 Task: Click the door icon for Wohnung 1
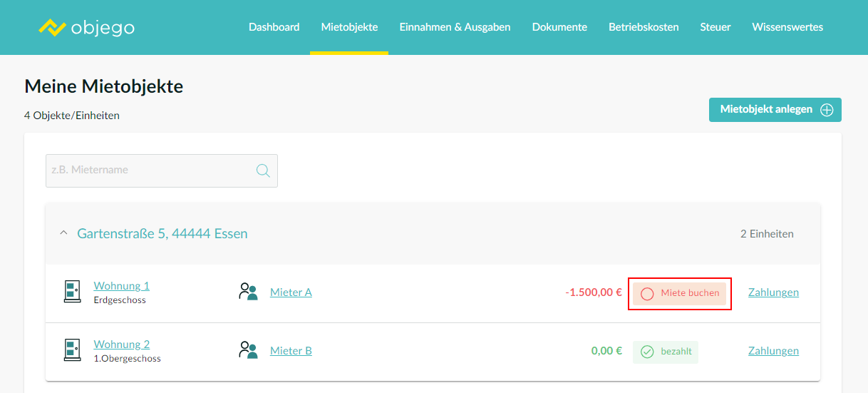[72, 292]
